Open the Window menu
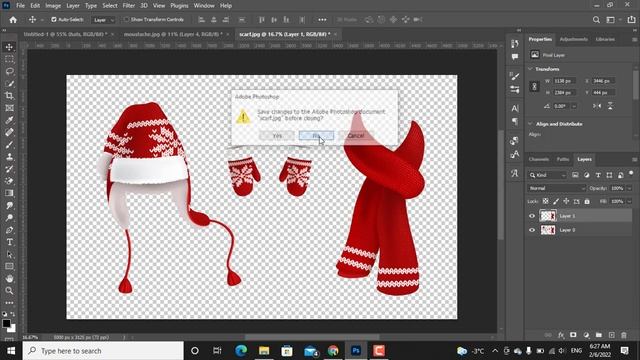The height and width of the screenshot is (360, 640). 204,6
